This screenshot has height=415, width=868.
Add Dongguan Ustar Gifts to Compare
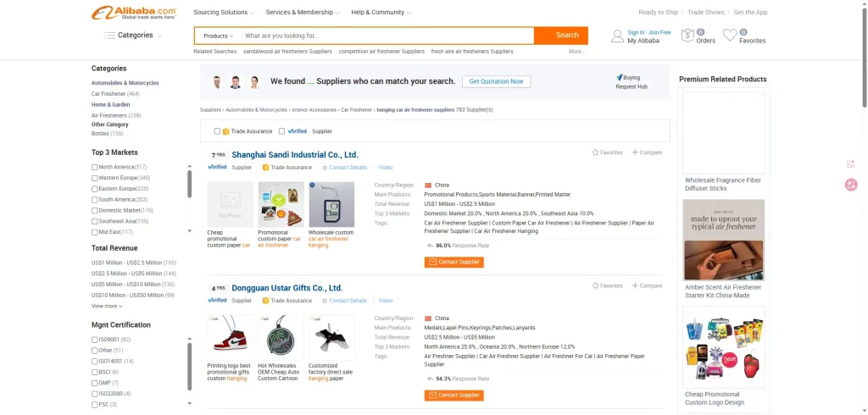[647, 285]
